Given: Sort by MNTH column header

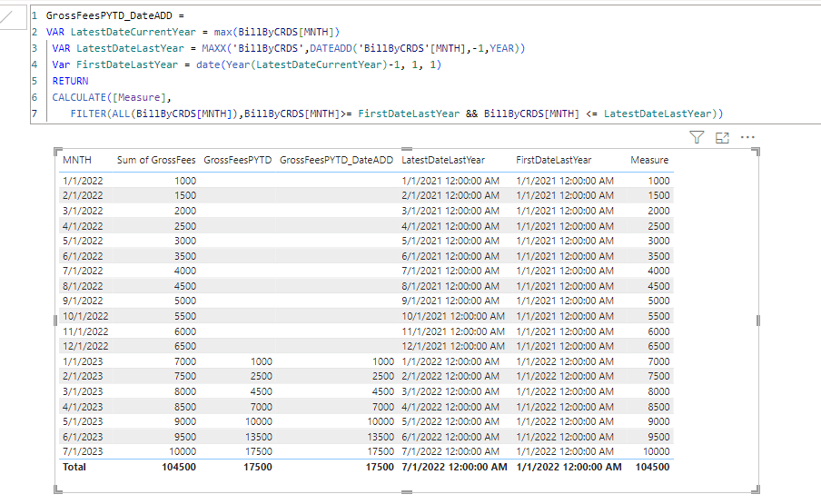Looking at the screenshot, I should tap(77, 160).
